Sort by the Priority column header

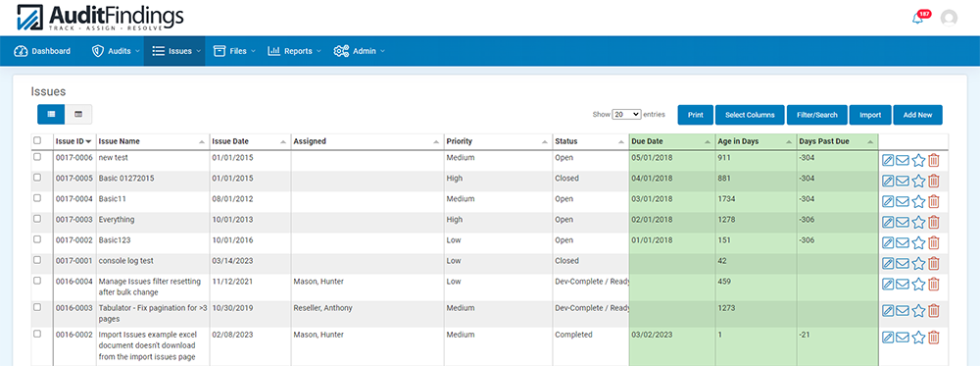point(498,141)
